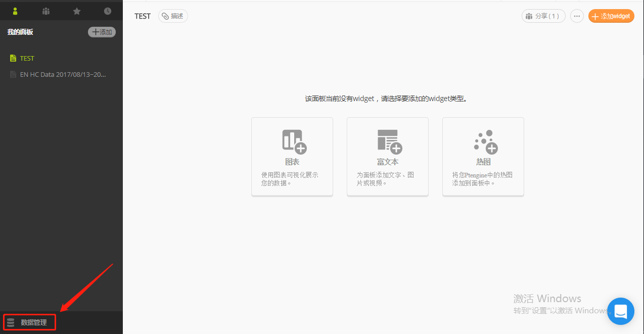644x334 pixels.
Task: Click the 添加 button beside 我的面板
Action: coord(102,32)
